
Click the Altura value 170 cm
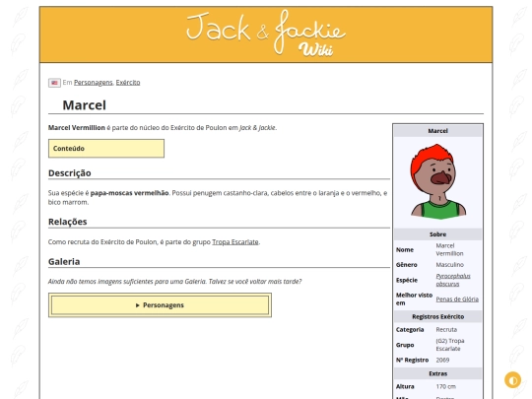click(x=446, y=386)
